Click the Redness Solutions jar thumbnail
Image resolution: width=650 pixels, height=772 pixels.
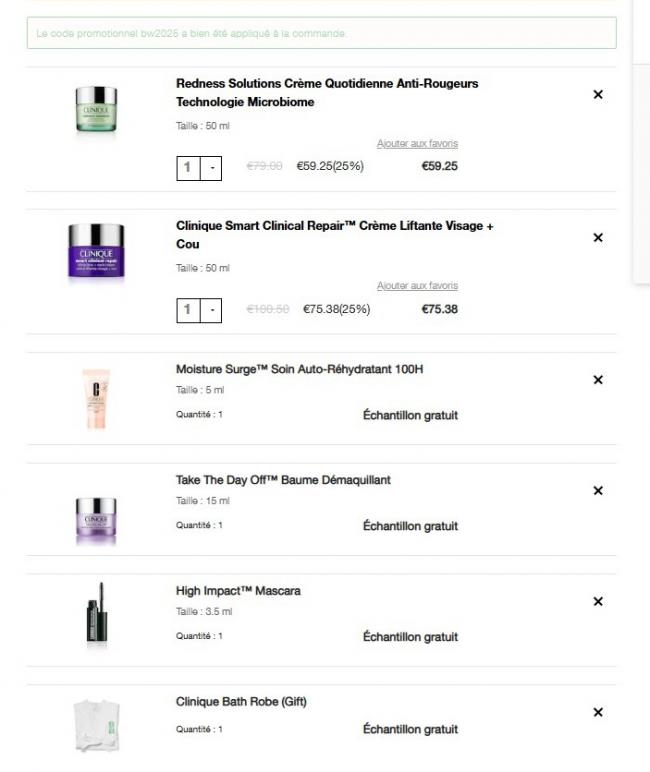(x=96, y=109)
